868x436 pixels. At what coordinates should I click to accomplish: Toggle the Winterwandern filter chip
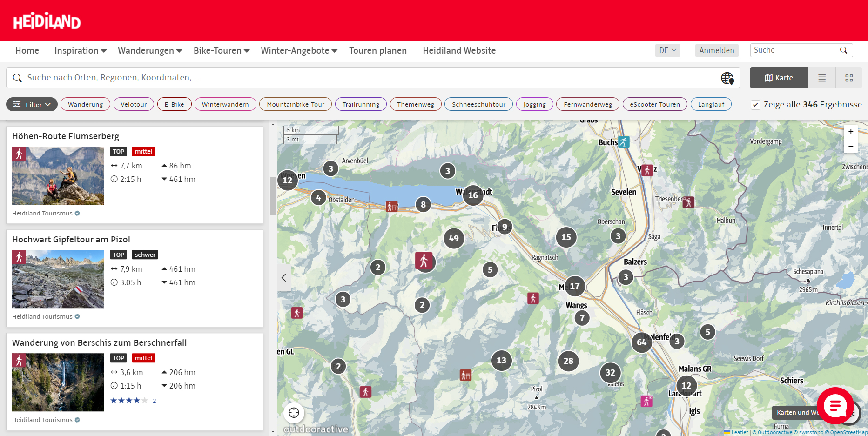click(225, 105)
